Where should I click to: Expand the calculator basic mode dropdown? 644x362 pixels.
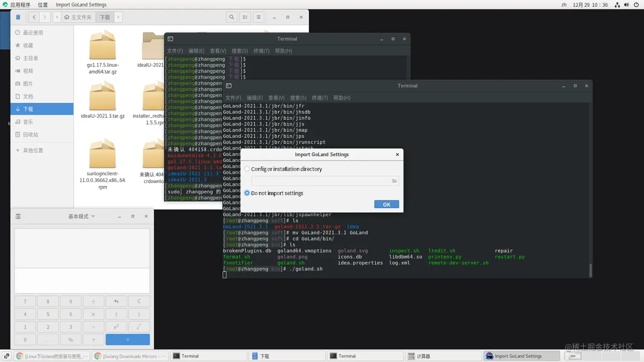click(x=81, y=217)
